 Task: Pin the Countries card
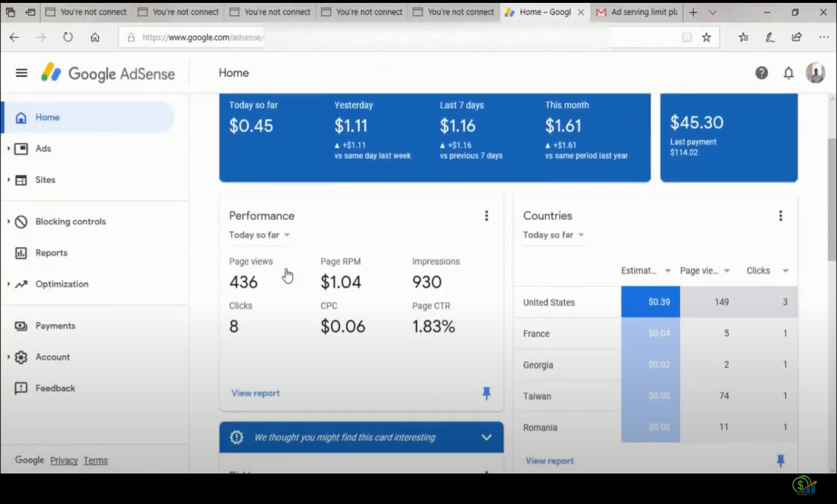click(x=780, y=461)
